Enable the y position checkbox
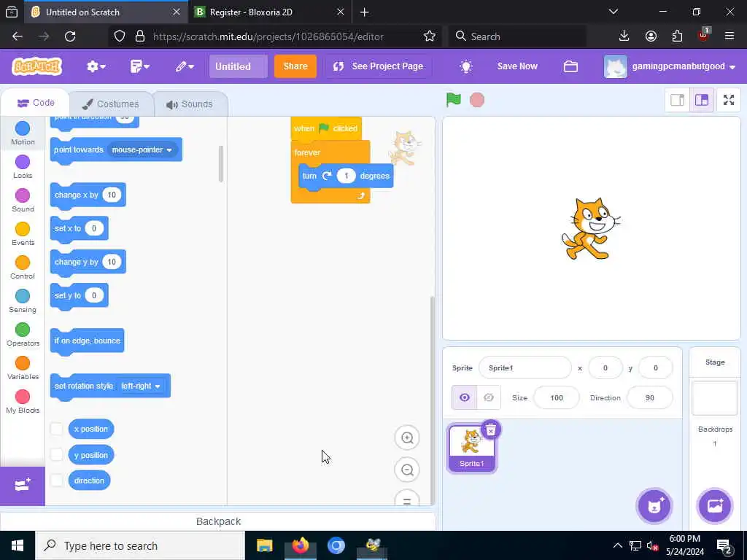 (56, 454)
